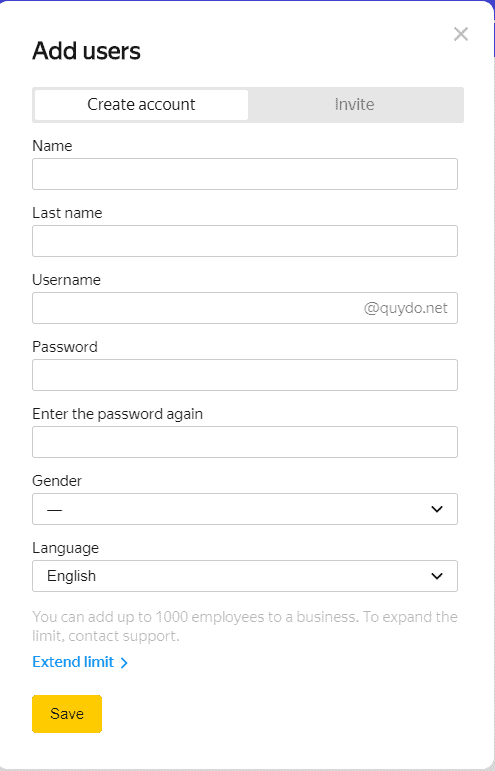Click the Add users heading
495x771 pixels.
[87, 51]
